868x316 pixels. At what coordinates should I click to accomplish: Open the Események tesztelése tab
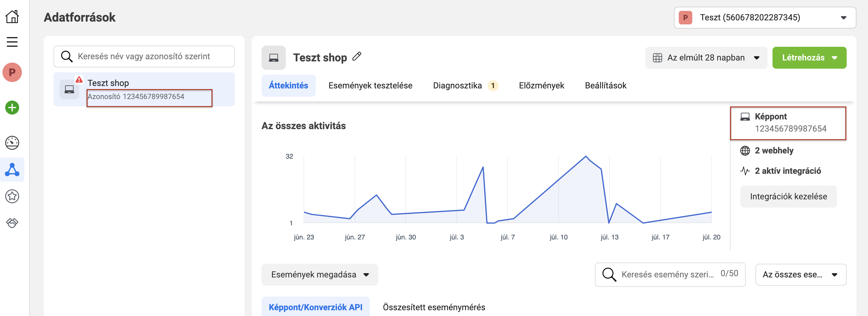coord(370,85)
